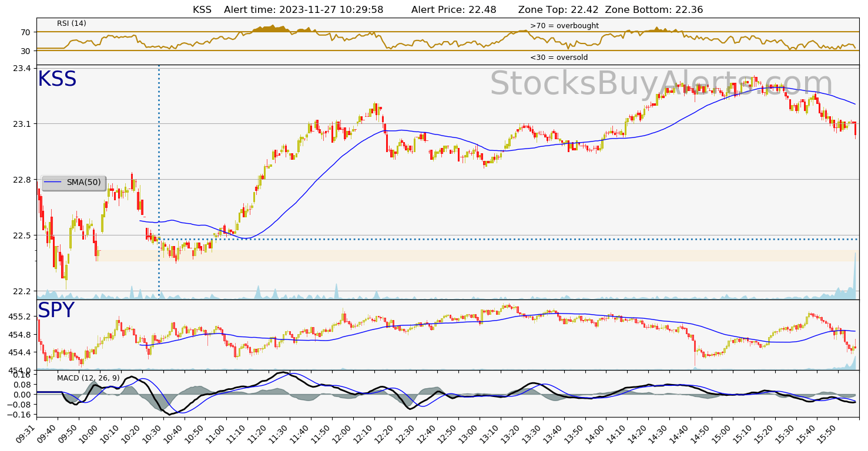This screenshot has height=451, width=868.
Task: Click the MACD 0.00 axis label
Action: pyautogui.click(x=22, y=395)
